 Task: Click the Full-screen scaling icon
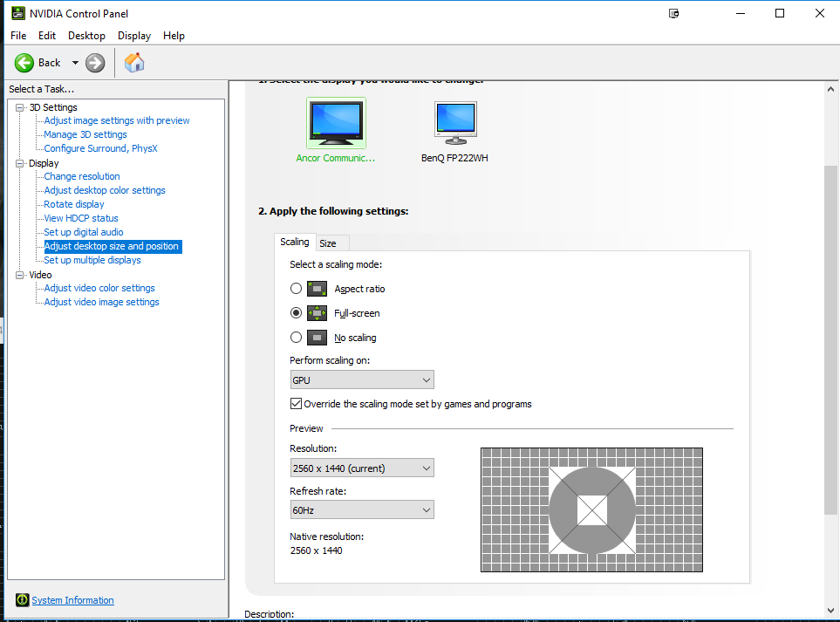(317, 313)
